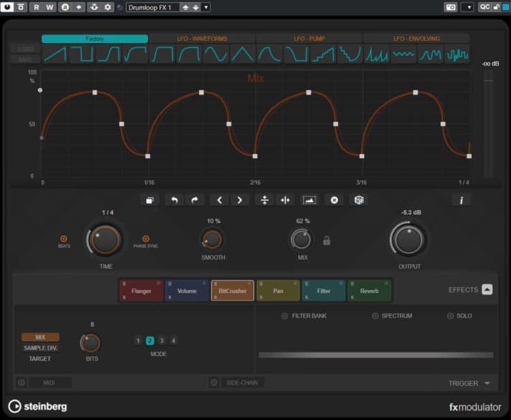Open the info help icon
Image resolution: width=511 pixels, height=420 pixels.
[x=461, y=200]
